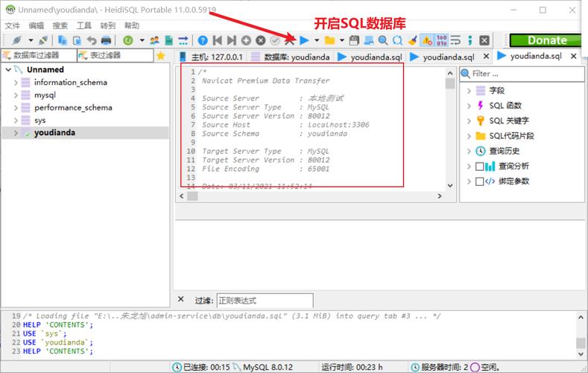The width and height of the screenshot is (588, 373).
Task: Go to first row icon
Action: (217, 40)
